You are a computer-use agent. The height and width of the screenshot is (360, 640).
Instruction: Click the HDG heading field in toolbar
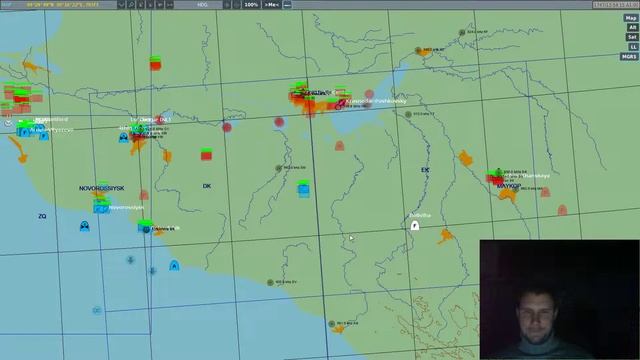point(202,5)
